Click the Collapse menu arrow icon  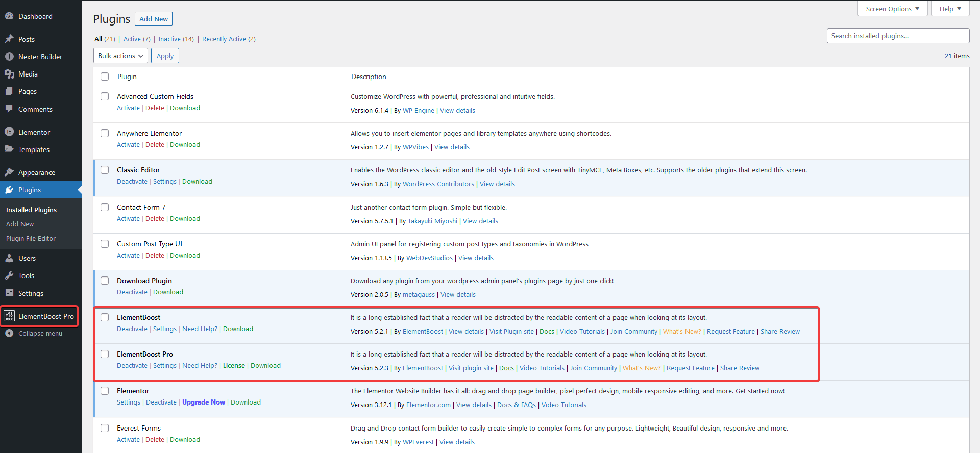(x=9, y=333)
